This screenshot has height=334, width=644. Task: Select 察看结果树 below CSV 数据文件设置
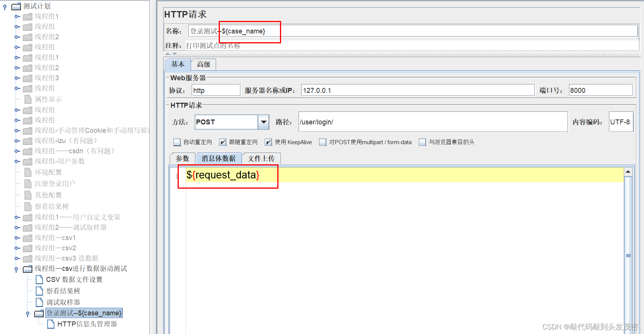63,291
